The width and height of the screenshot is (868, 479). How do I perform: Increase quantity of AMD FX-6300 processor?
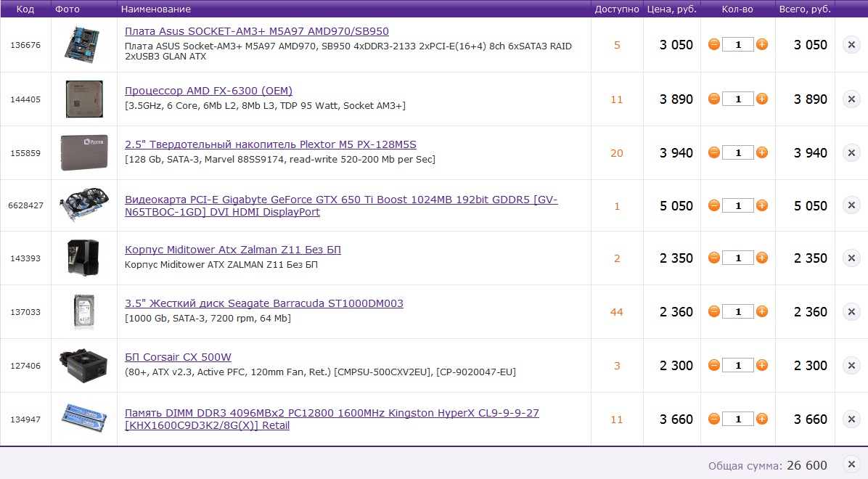tap(762, 99)
